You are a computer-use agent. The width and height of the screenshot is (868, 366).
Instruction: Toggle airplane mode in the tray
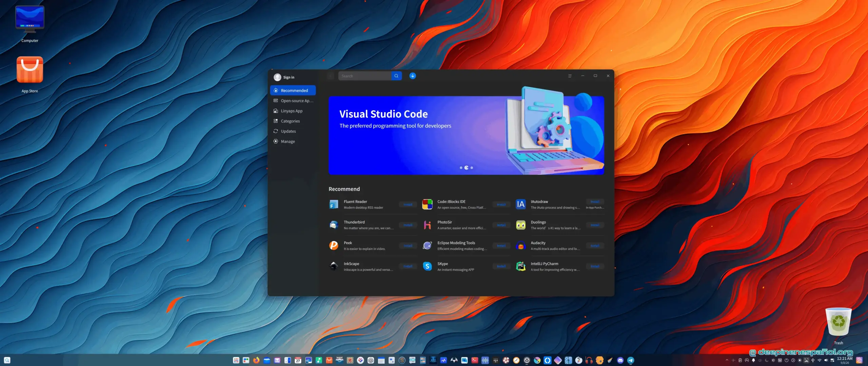733,360
